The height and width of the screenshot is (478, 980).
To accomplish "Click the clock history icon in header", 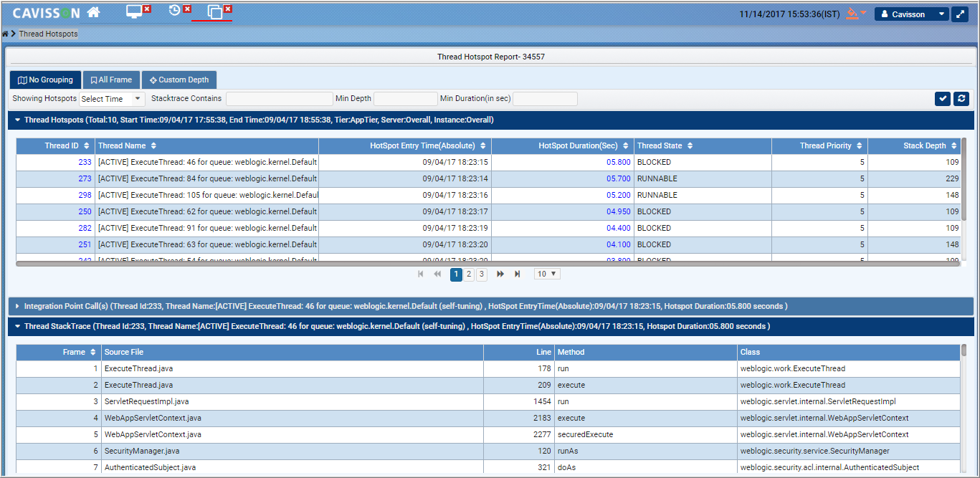I will pyautogui.click(x=174, y=11).
